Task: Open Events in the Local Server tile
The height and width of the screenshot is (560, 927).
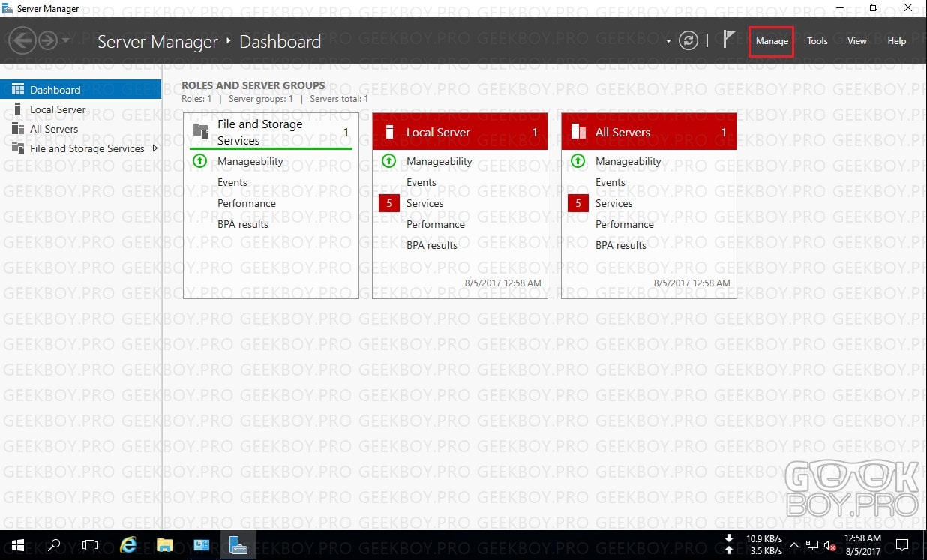Action: [x=421, y=182]
